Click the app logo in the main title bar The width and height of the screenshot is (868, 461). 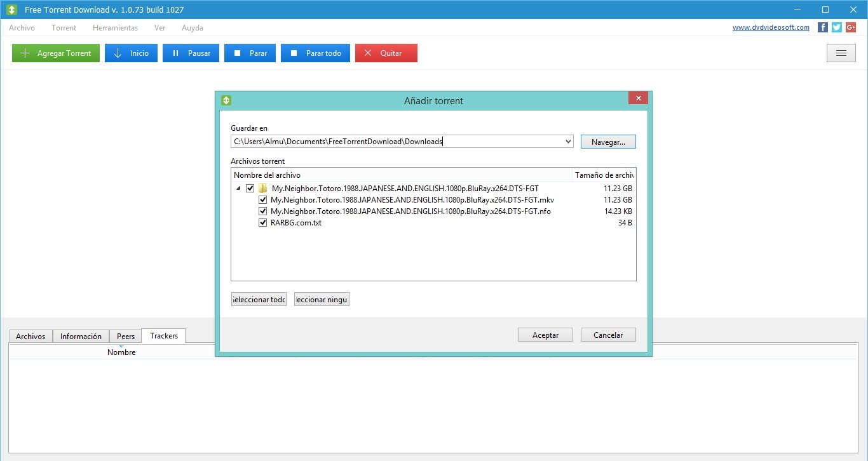[11, 10]
